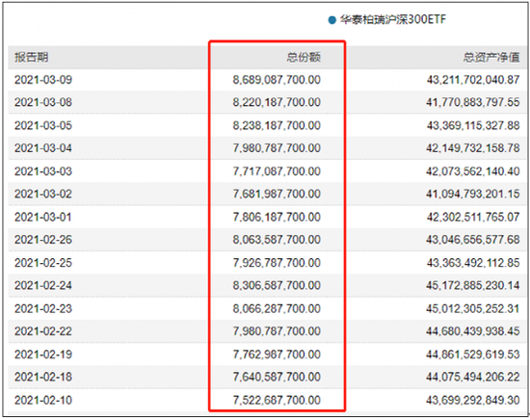Click the 2021-03-04 total shares 7,980,787,700.00
This screenshot has height=420, width=530.
click(x=277, y=148)
